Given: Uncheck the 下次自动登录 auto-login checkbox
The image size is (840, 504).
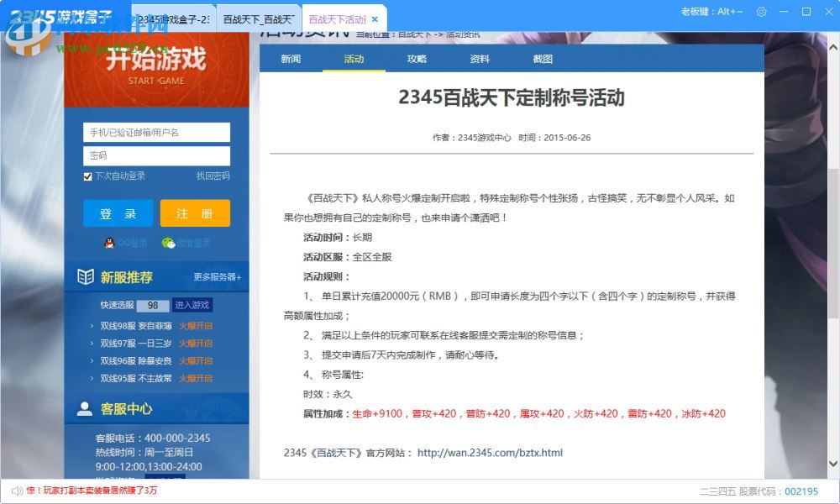Looking at the screenshot, I should pyautogui.click(x=87, y=176).
